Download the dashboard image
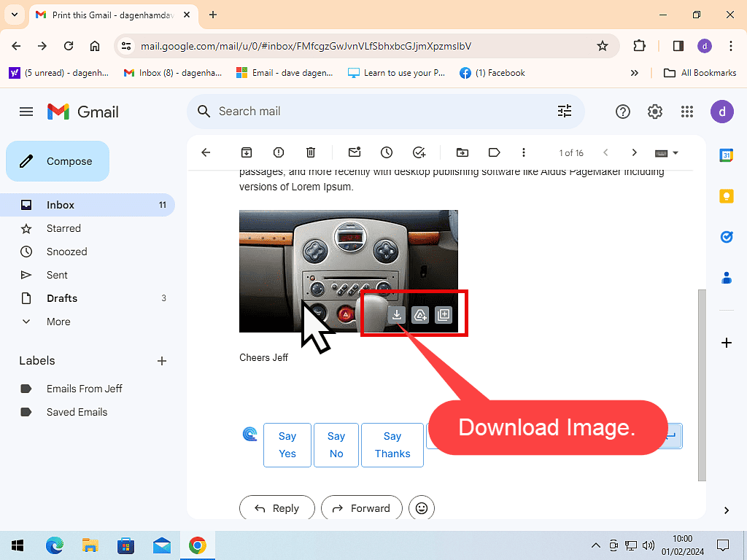Image resolution: width=747 pixels, height=560 pixels. tap(397, 314)
